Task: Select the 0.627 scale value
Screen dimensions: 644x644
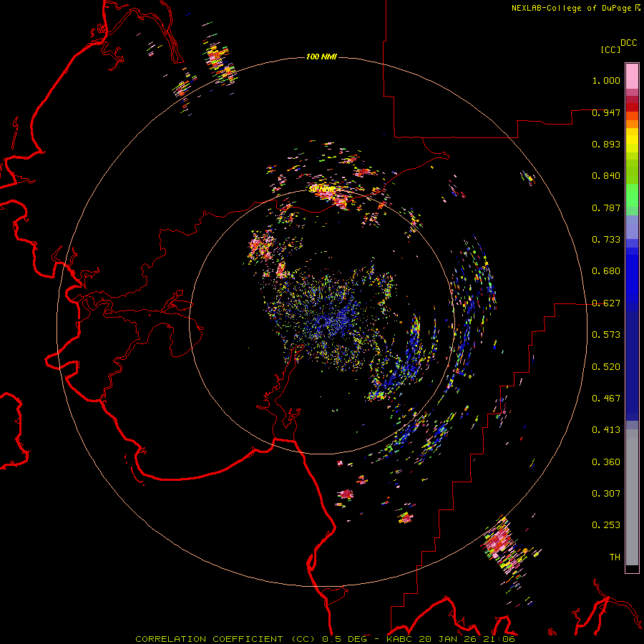Action: [606, 303]
